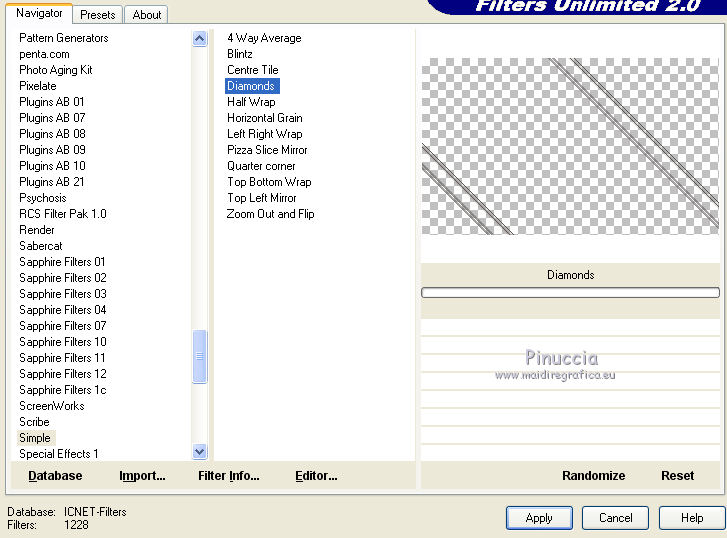Select Plugins AB 01 category
The width and height of the screenshot is (727, 538).
[x=51, y=102]
